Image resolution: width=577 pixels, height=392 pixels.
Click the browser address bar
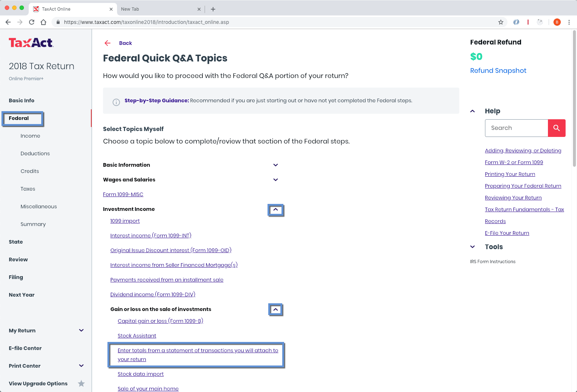(280, 22)
